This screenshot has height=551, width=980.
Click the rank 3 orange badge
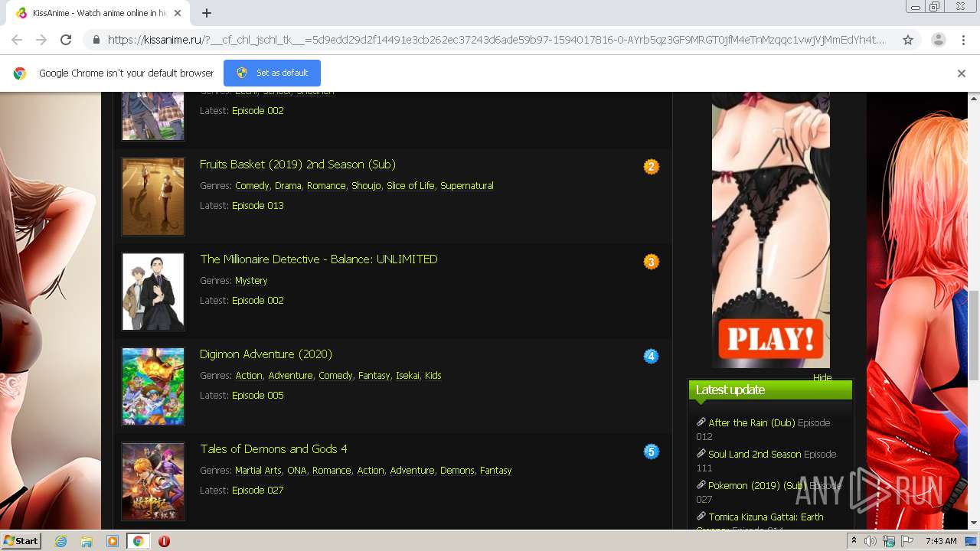click(x=651, y=262)
